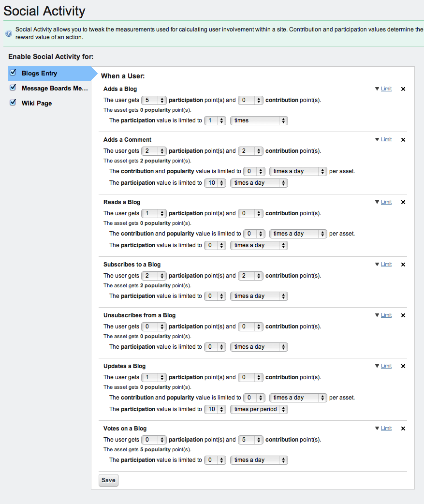Remove the Votes on a Blog action

click(403, 429)
